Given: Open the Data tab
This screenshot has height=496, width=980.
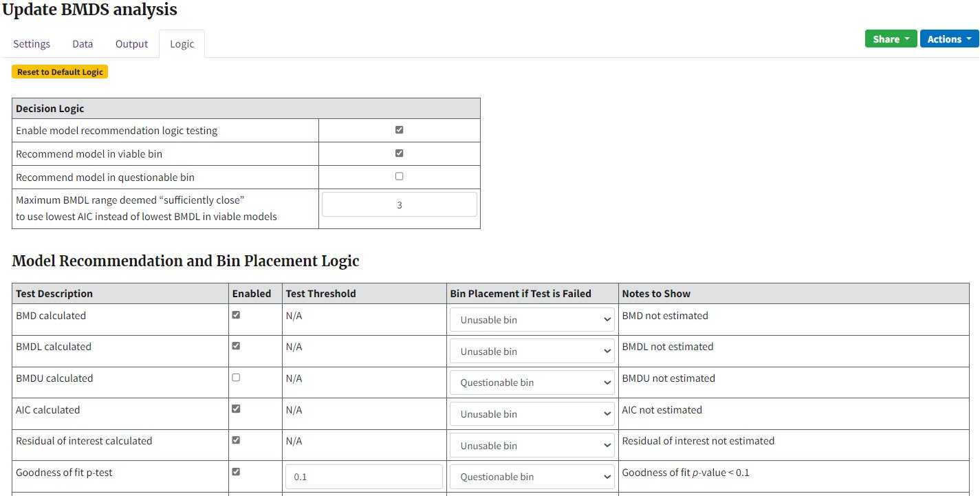Looking at the screenshot, I should [82, 43].
